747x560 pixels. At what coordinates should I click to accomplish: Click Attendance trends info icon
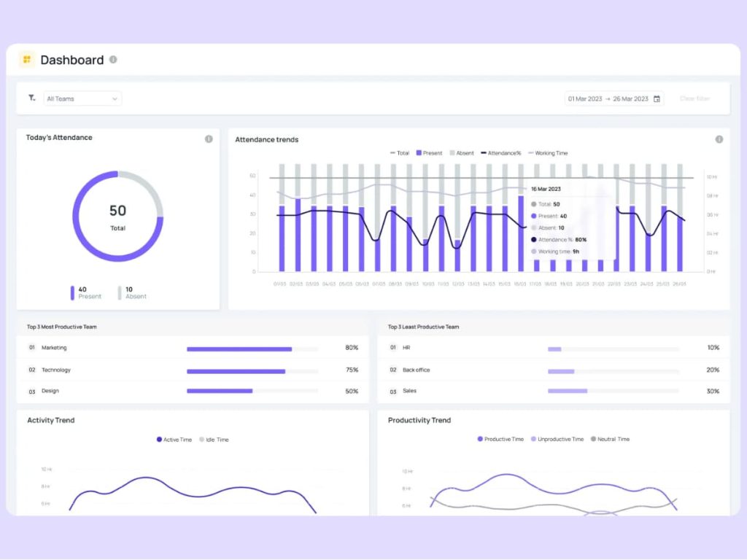[x=719, y=139]
